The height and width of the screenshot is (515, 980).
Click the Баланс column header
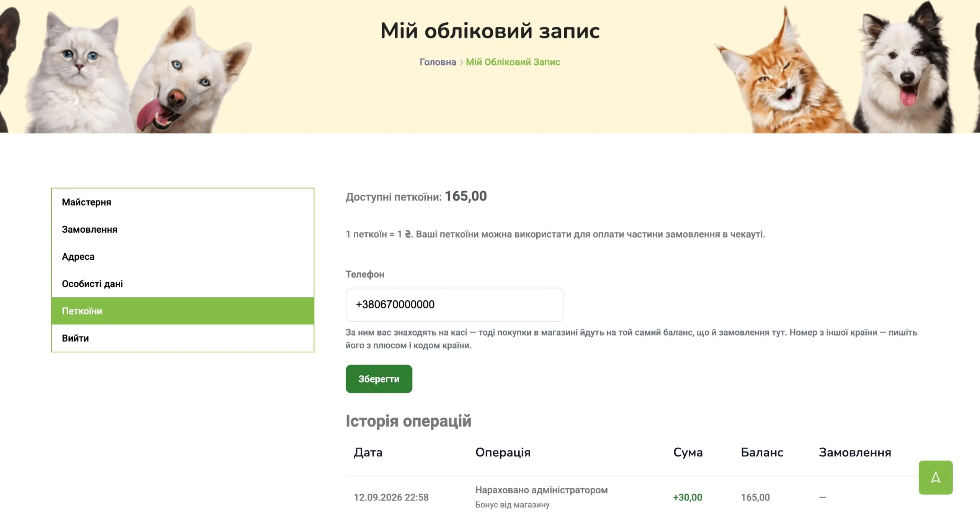pos(762,452)
